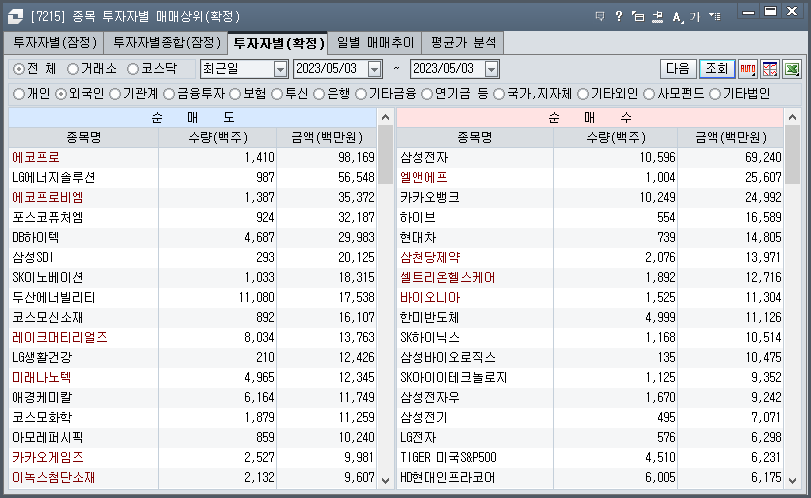Click the net-sell list scrollbar down arrow

tap(385, 480)
